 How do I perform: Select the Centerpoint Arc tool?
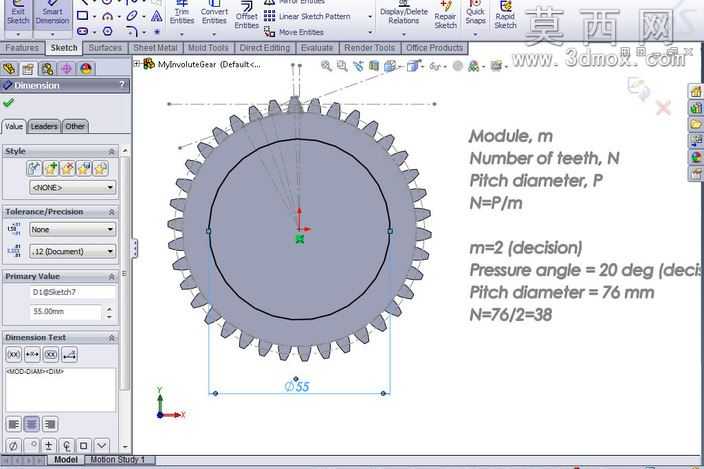[107, 17]
